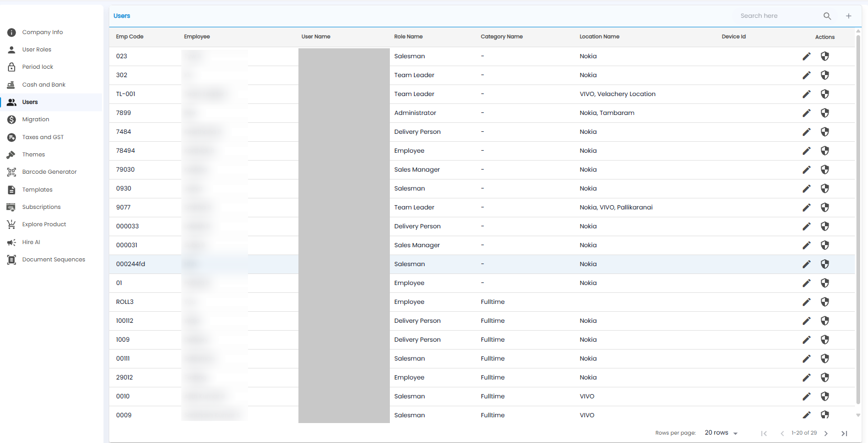Focus the Search here field
The width and height of the screenshot is (868, 443).
click(x=778, y=16)
